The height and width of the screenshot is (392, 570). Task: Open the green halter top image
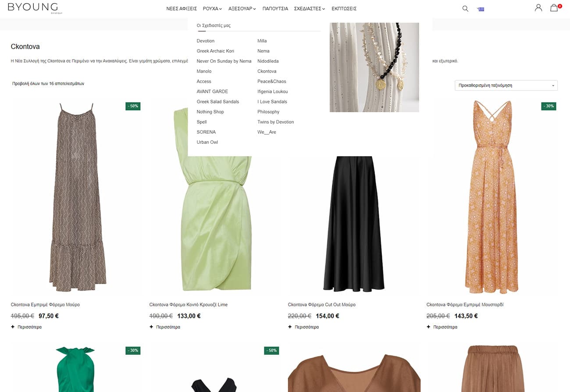[76, 368]
